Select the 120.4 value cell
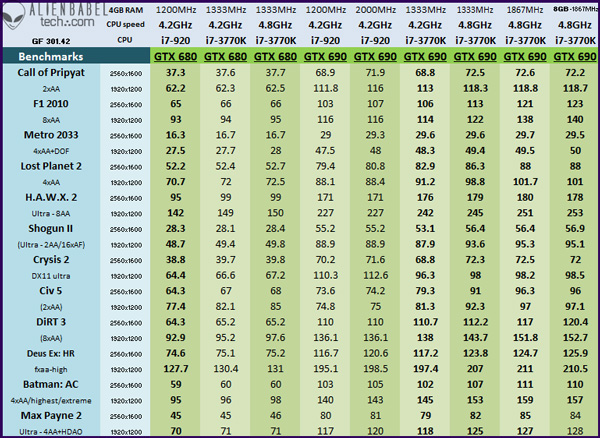Screen dimensions: 600x438 click(x=575, y=322)
